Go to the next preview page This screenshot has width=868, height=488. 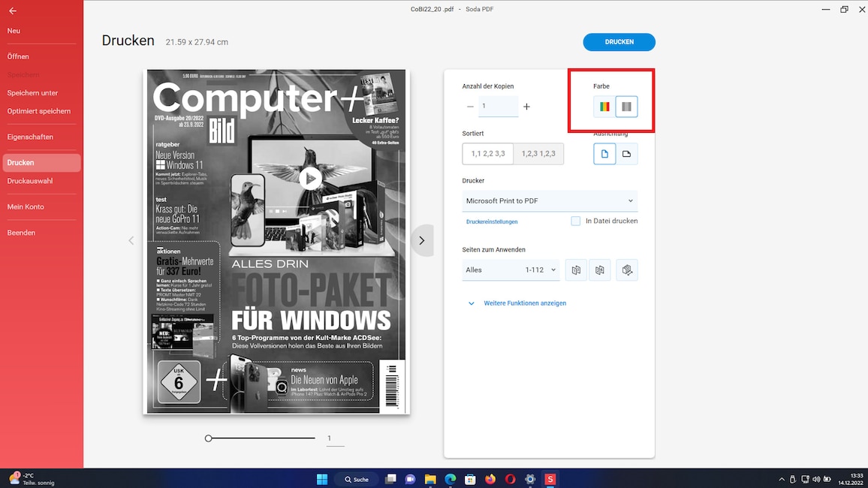pyautogui.click(x=422, y=241)
